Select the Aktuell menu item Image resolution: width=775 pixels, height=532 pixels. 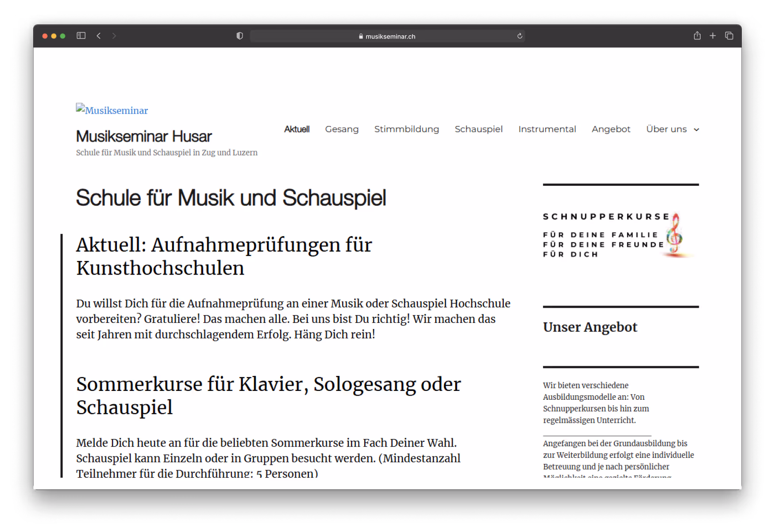pos(297,129)
